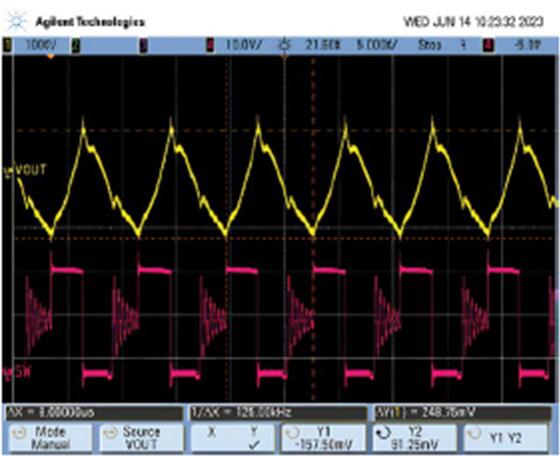Click the channel 2 indicator in status bar
This screenshot has width=560, height=456.
point(76,46)
